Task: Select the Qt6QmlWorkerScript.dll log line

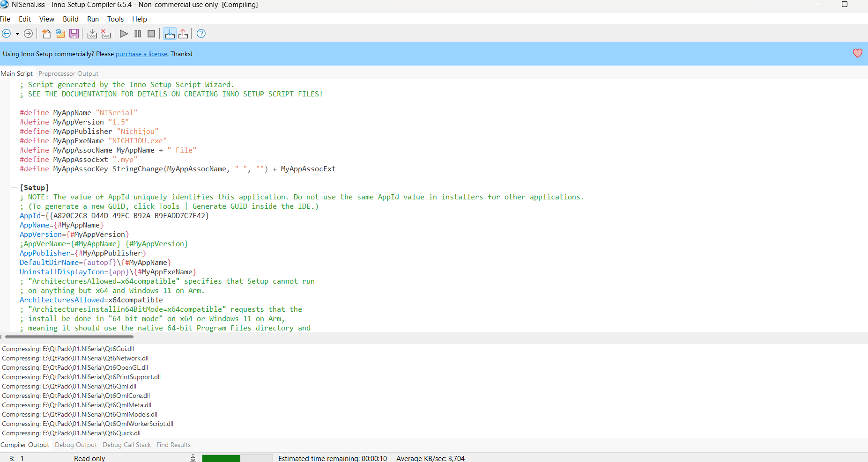Action: tap(88, 424)
